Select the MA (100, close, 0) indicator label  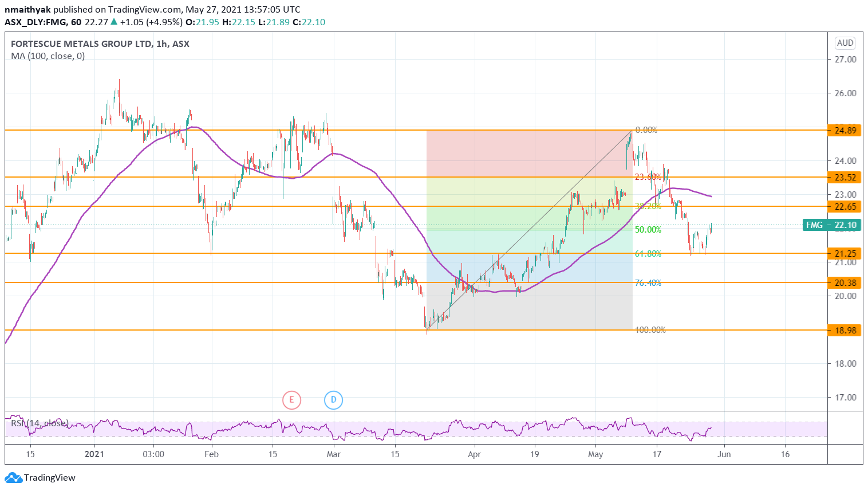[48, 56]
